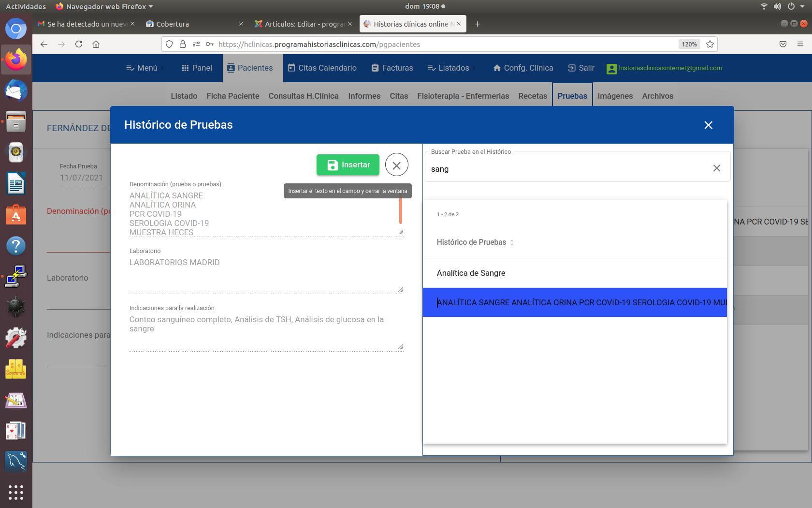Bookmark this page with the star icon

(x=710, y=44)
